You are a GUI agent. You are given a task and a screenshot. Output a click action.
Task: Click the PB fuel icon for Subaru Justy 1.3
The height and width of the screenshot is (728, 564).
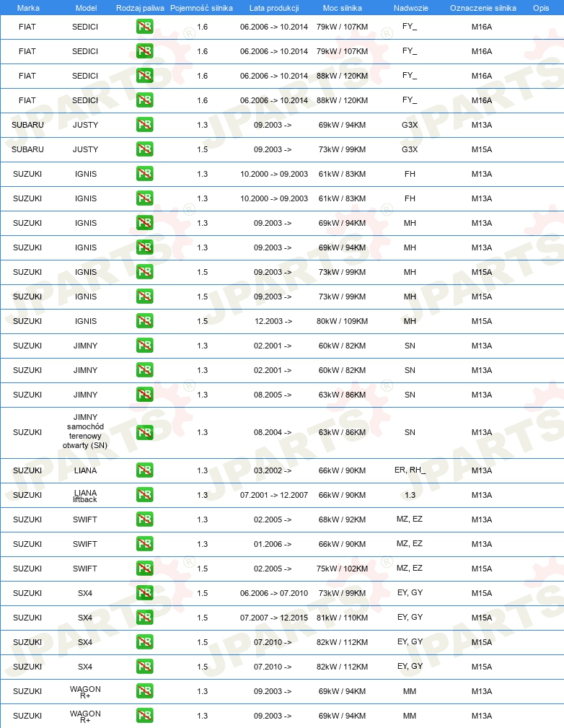point(145,125)
